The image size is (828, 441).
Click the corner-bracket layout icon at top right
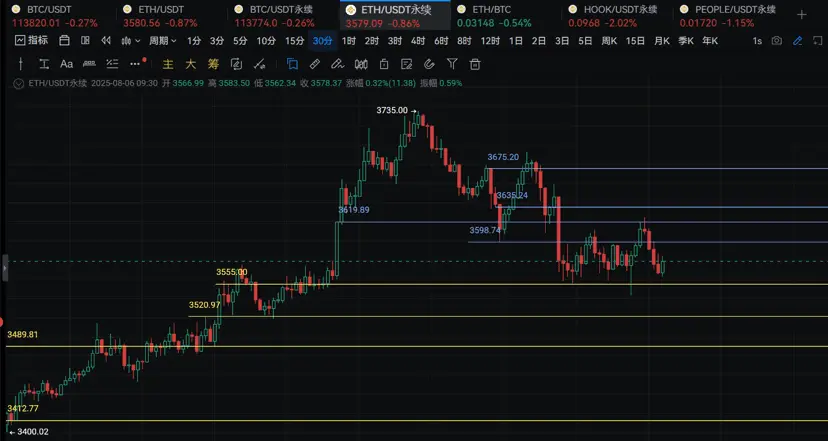click(x=817, y=41)
